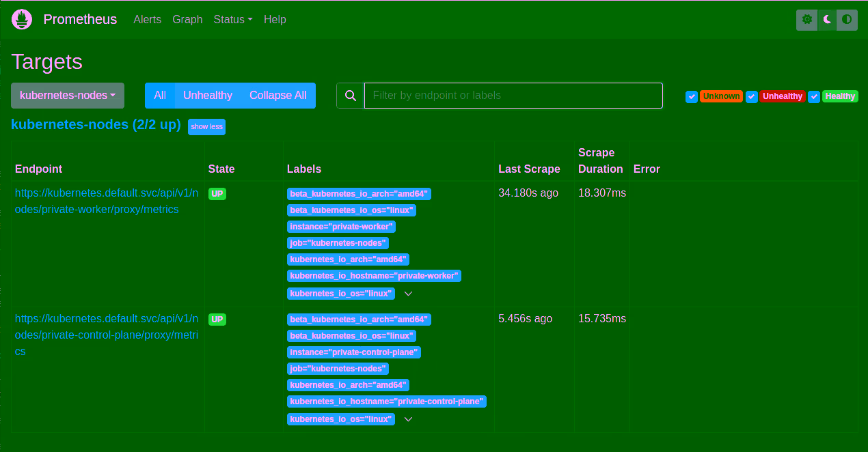Click the instance="private-control-plane" label badge
The width and height of the screenshot is (868, 452).
coord(353,352)
